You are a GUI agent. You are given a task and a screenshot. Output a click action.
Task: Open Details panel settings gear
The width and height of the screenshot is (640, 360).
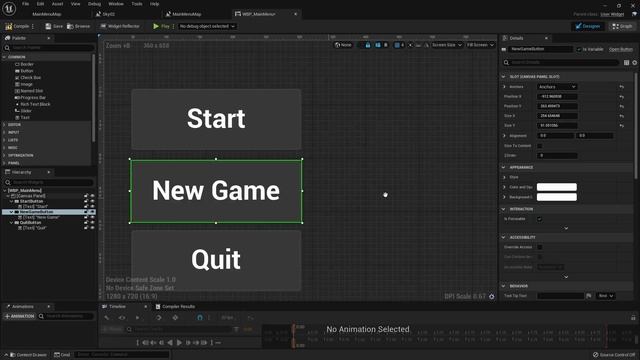coord(635,62)
